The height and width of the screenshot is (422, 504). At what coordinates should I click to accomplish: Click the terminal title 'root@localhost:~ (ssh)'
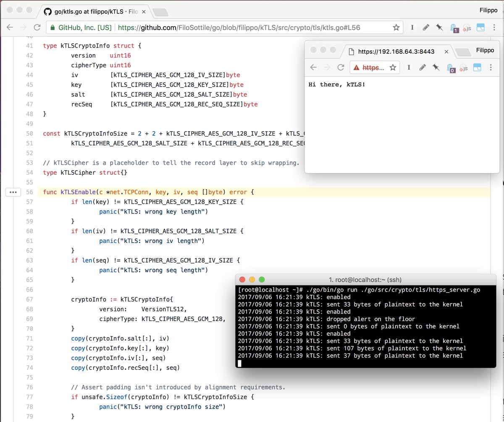coord(365,280)
